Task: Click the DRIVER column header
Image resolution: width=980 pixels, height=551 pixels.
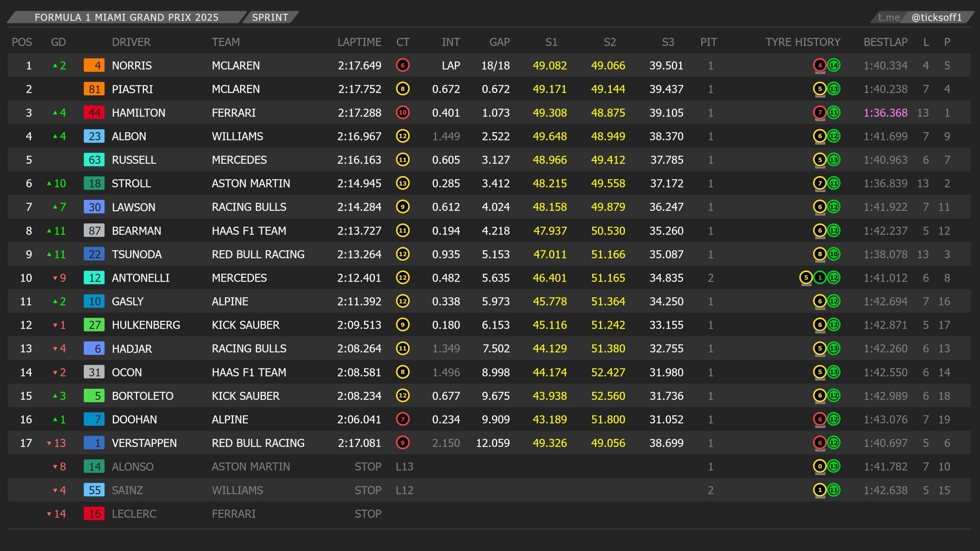Action: [x=131, y=42]
